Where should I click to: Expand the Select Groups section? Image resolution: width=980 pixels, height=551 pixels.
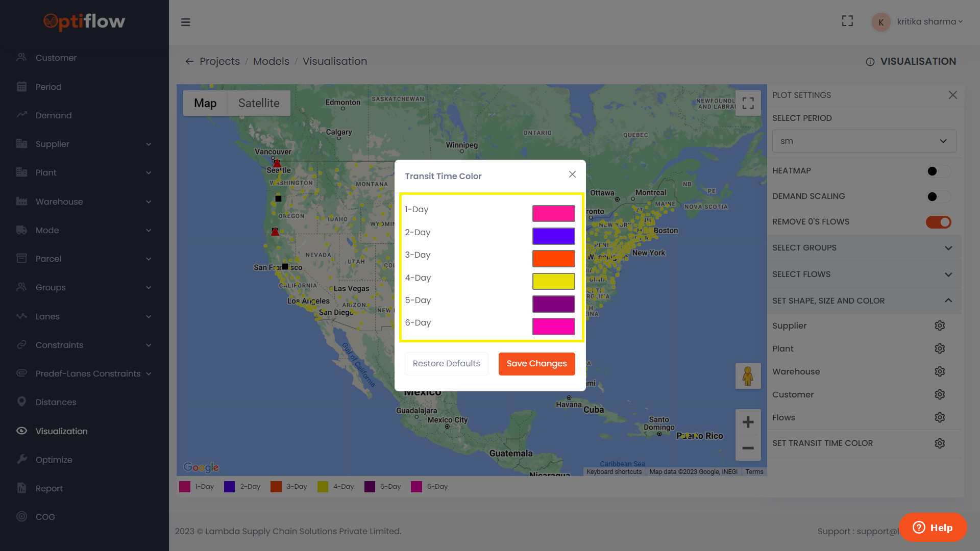click(x=948, y=248)
